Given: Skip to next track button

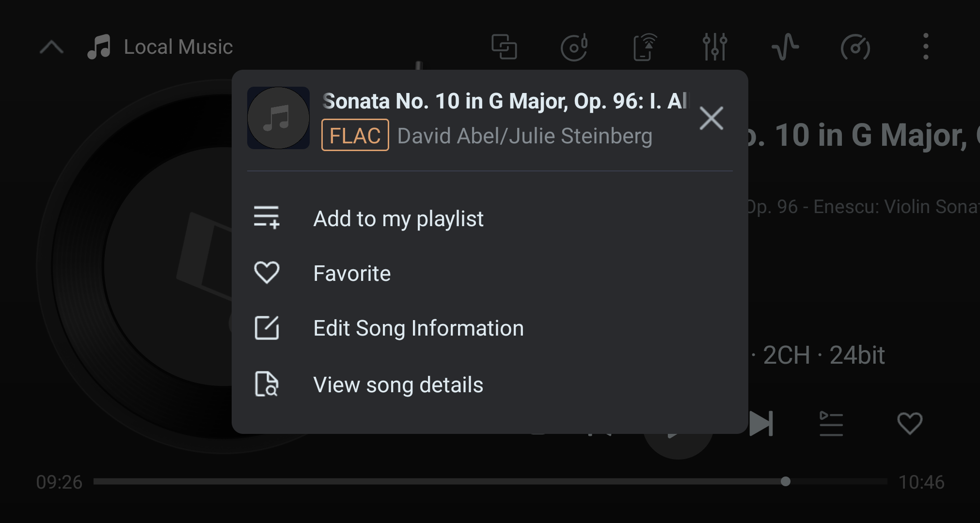Looking at the screenshot, I should [761, 424].
